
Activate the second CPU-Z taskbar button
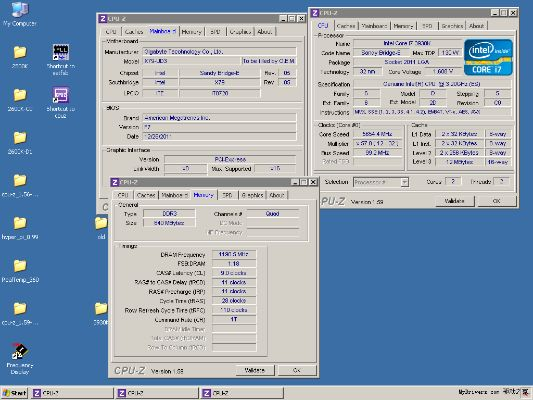tap(157, 393)
